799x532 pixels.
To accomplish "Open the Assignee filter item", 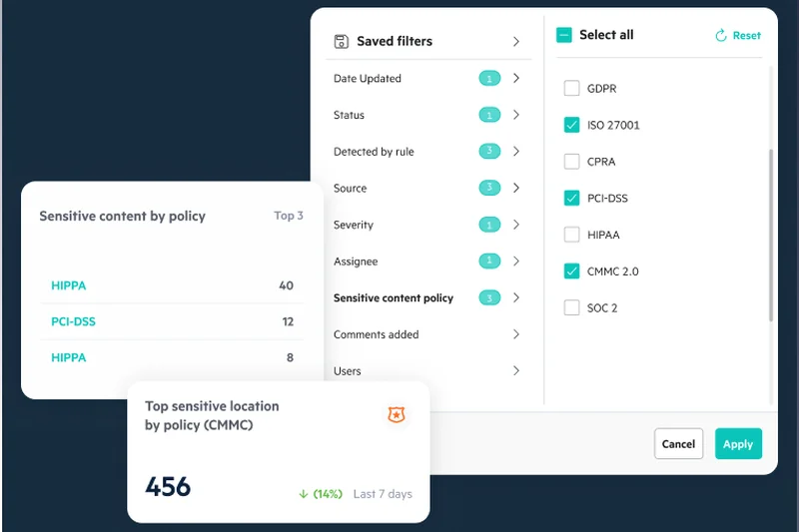I will [357, 262].
